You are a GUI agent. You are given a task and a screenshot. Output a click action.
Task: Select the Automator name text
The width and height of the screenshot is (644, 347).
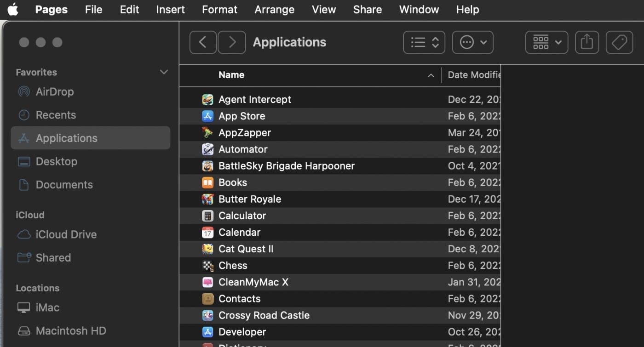(x=243, y=149)
